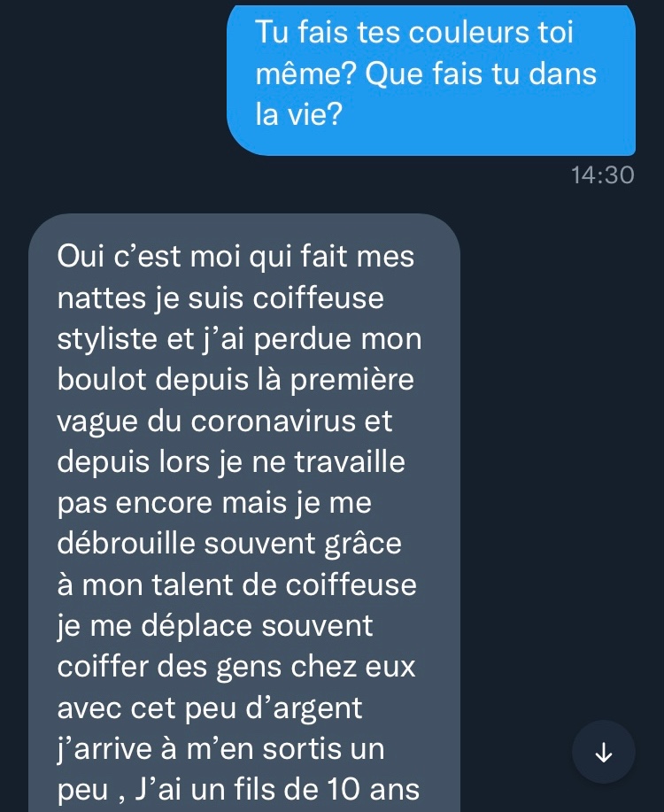
Task: Tap the gray received message bubble
Action: [243, 514]
